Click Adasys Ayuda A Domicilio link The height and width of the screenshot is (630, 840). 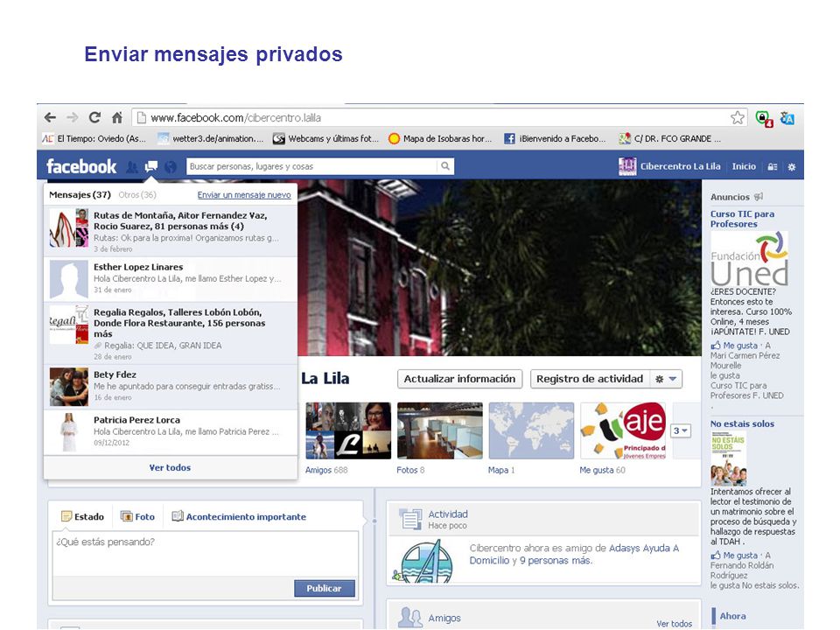coord(574,554)
